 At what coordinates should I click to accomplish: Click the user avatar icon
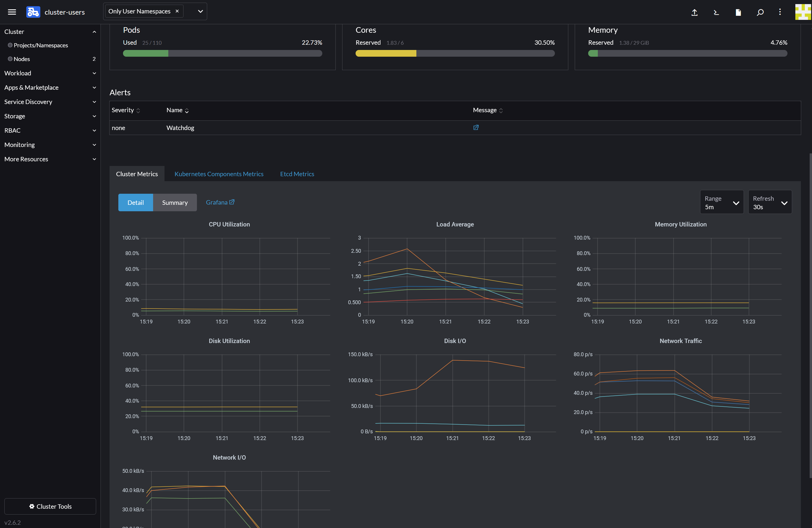coord(803,12)
